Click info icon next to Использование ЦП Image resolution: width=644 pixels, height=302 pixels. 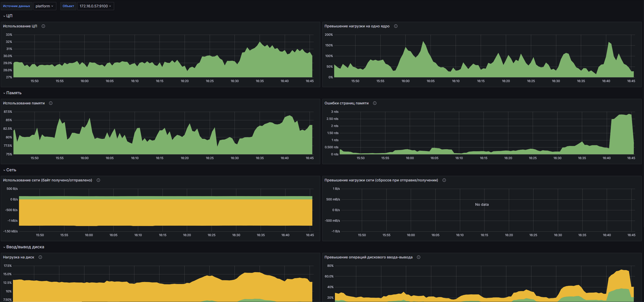[x=43, y=26]
